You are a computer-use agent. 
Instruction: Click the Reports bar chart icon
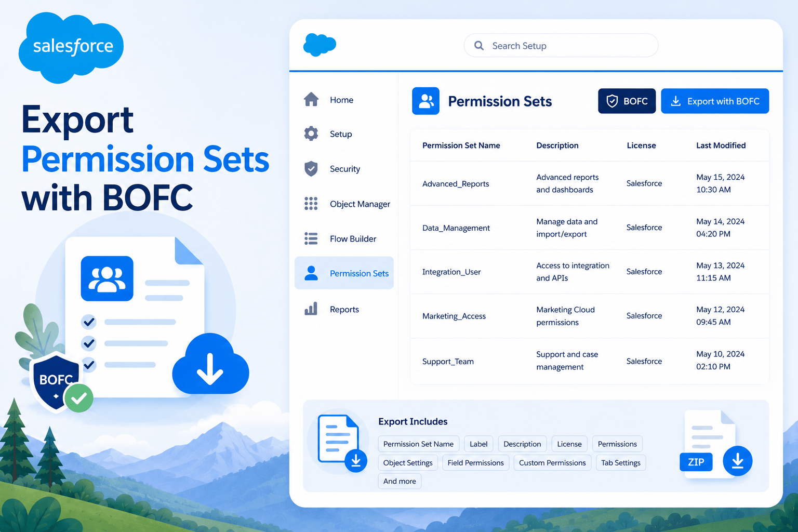(311, 309)
